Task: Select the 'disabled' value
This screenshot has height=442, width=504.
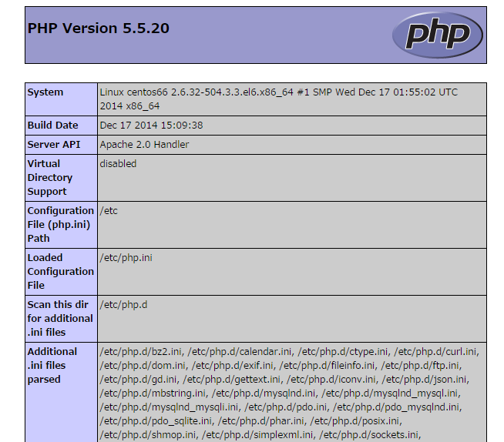Action: pyautogui.click(x=118, y=164)
